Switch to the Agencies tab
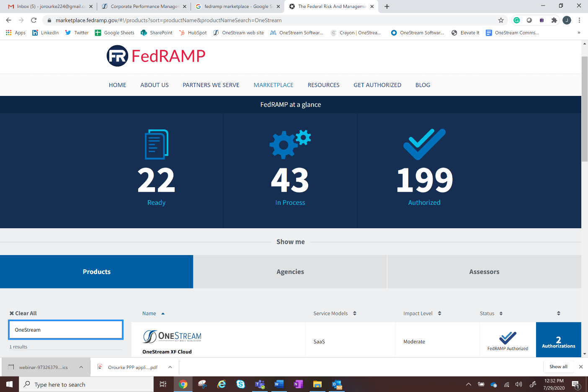 point(290,271)
